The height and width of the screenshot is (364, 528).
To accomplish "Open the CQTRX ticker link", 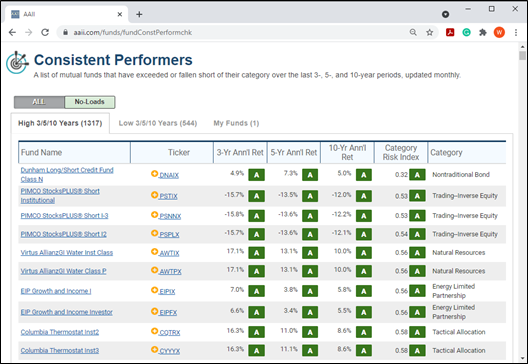I will click(170, 333).
